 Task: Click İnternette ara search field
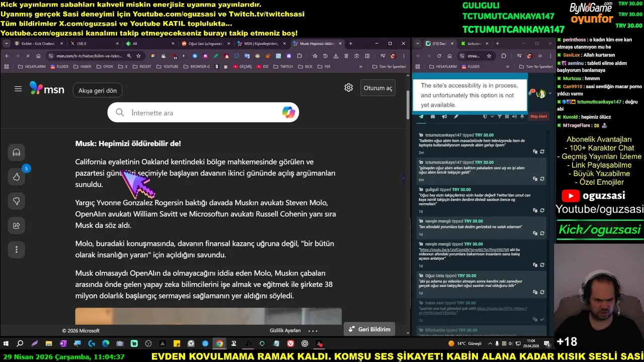click(x=204, y=113)
